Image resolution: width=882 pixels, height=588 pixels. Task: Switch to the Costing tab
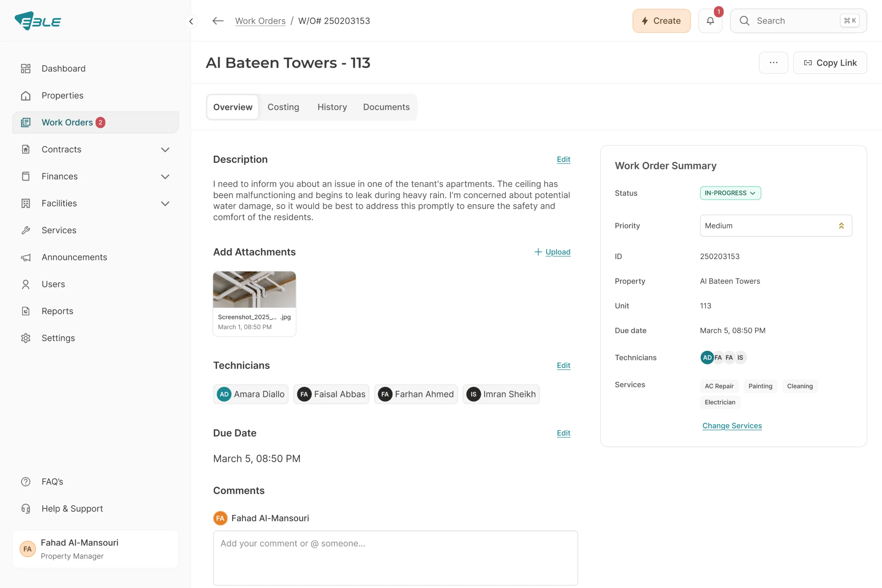click(283, 107)
